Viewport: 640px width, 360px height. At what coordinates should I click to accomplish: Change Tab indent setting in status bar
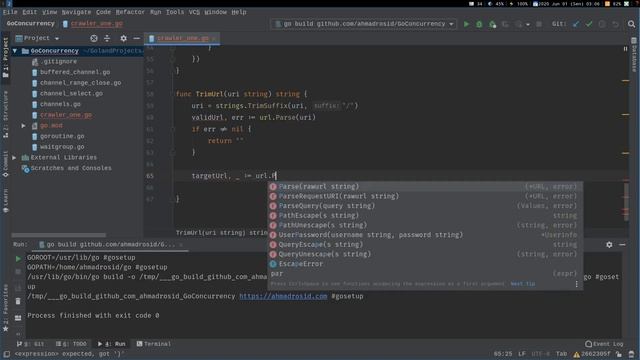[x=561, y=354]
